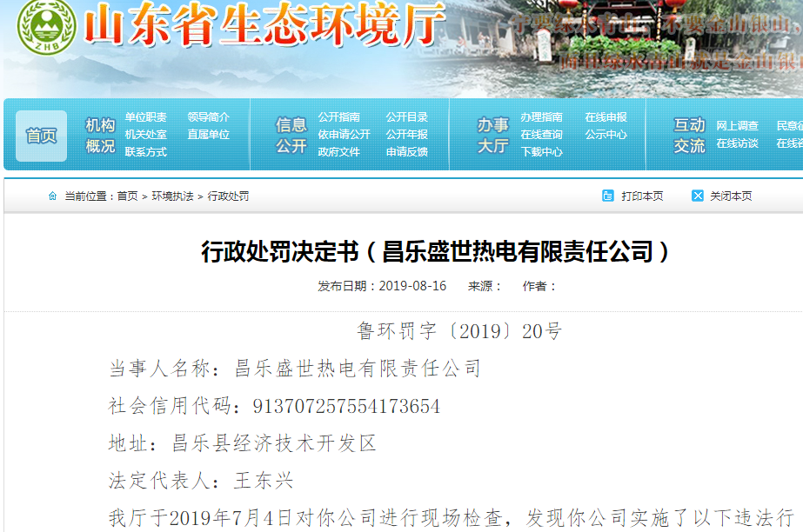Click the legal representative name 王东兴
The width and height of the screenshot is (803, 532).
click(264, 481)
